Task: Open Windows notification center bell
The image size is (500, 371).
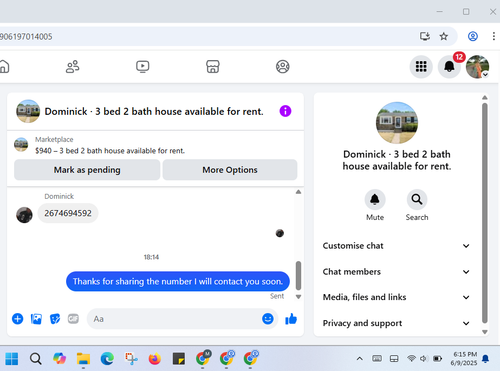Action: pos(486,359)
